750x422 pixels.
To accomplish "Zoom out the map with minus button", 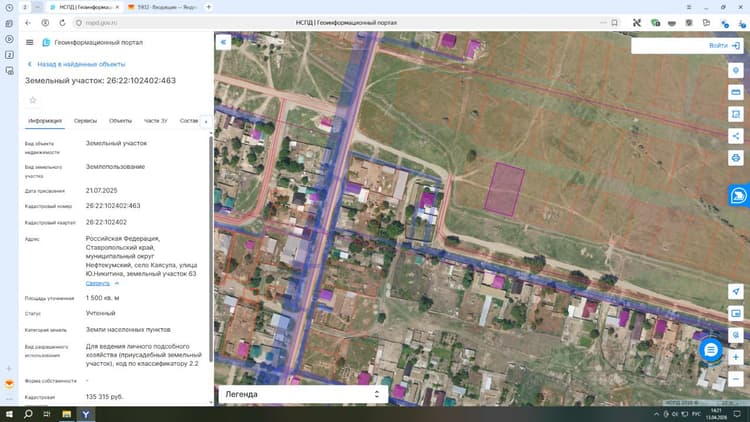I will click(736, 379).
